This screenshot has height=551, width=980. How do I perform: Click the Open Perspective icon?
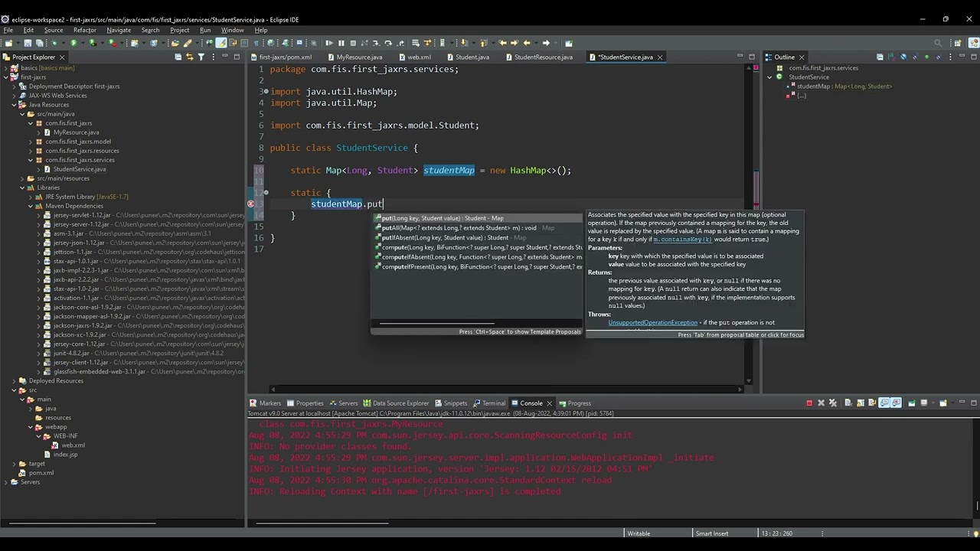click(x=958, y=43)
